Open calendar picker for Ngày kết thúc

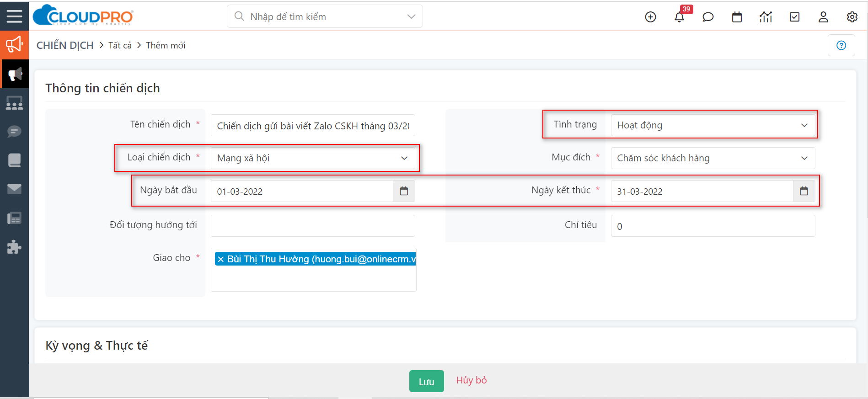(804, 191)
